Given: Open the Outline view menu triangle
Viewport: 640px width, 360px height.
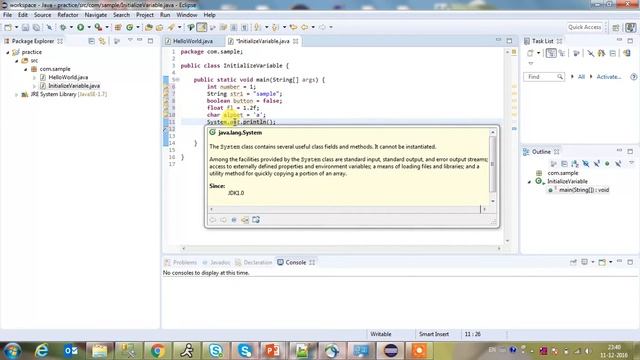Looking at the screenshot, I should point(631,163).
